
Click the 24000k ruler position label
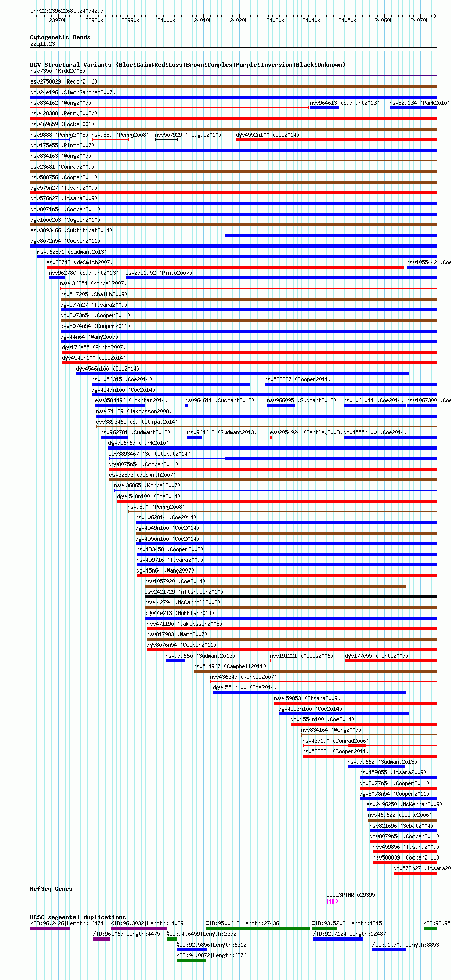(166, 20)
